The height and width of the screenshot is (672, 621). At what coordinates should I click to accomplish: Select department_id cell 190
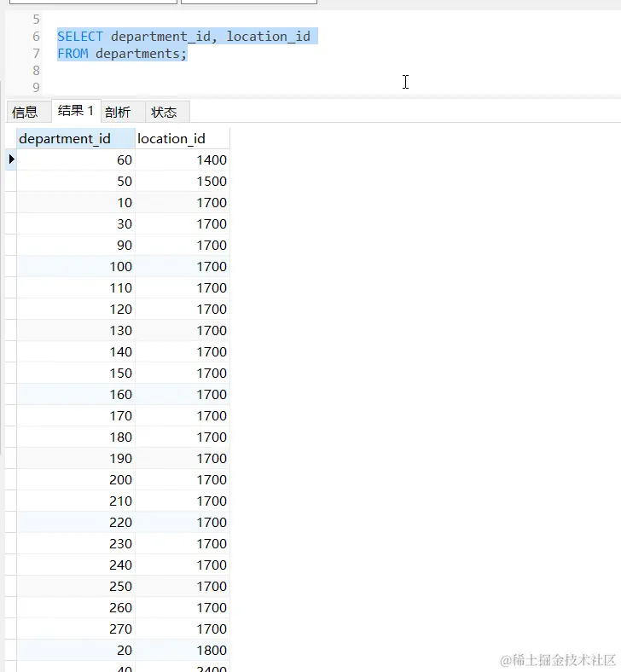[75, 458]
